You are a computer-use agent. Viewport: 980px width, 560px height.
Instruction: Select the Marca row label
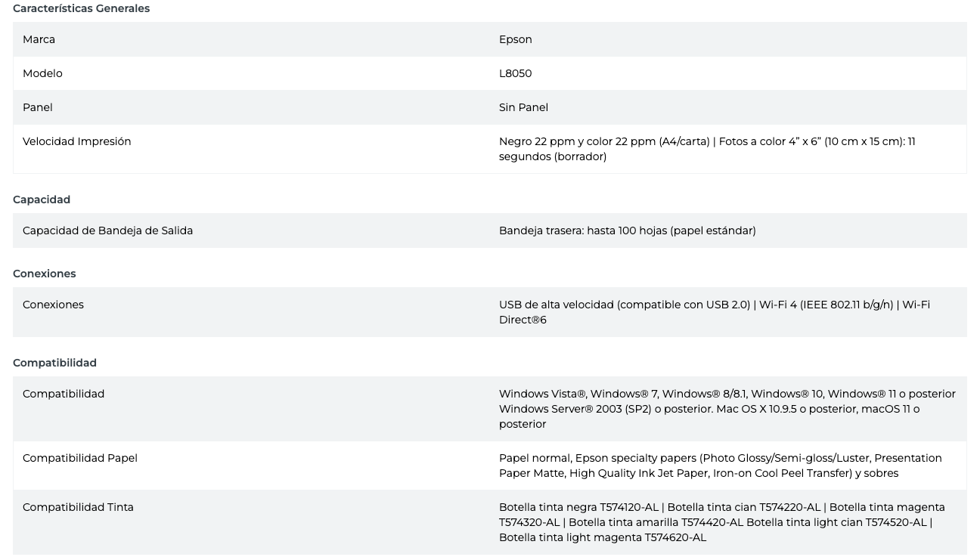click(x=39, y=39)
